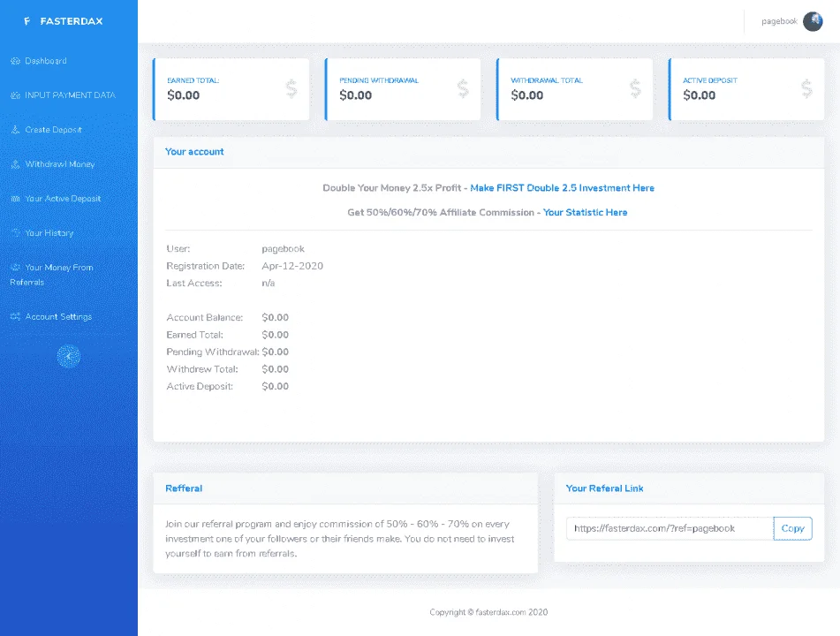The height and width of the screenshot is (636, 840).
Task: Go to INPUT PAYMENT DATA page
Action: pos(70,95)
